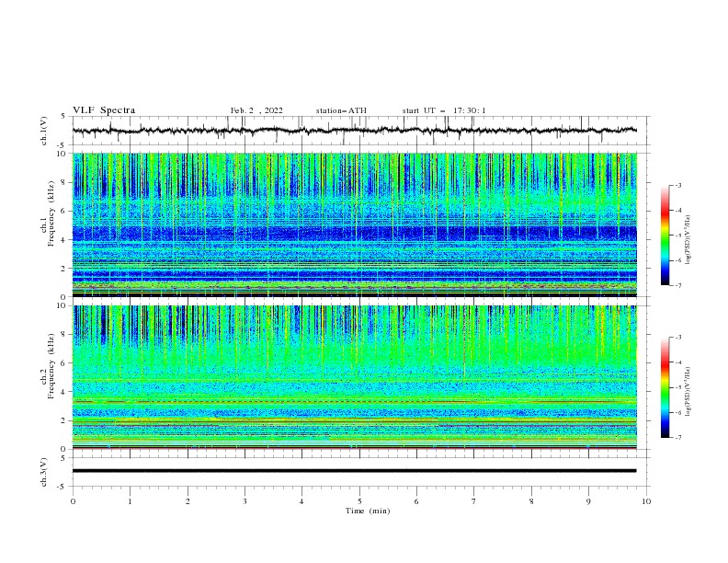
Task: Click the ch.2 colorbar "log(PSD)(V²/Hz)" label
Action: [688, 392]
